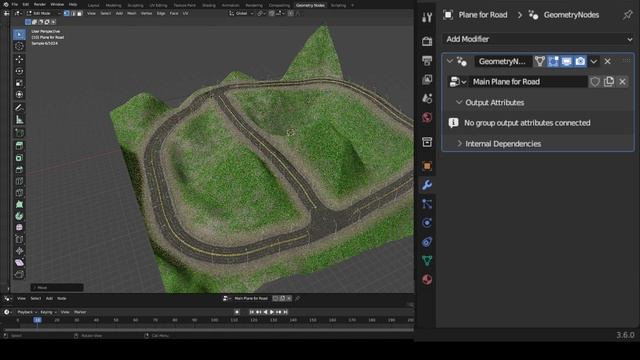
Task: Toggle modifier display in edit mode
Action: click(x=553, y=61)
